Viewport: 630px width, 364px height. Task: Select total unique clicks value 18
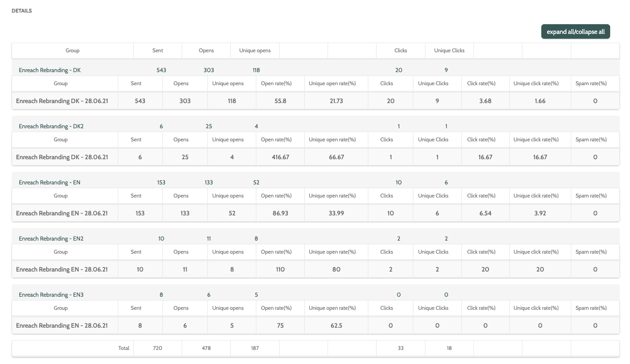tap(449, 348)
